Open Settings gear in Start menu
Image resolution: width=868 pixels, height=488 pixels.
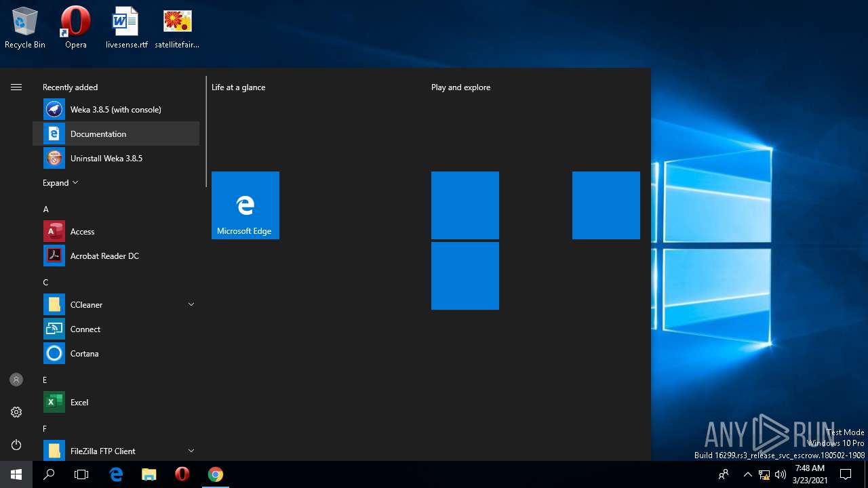(x=16, y=412)
